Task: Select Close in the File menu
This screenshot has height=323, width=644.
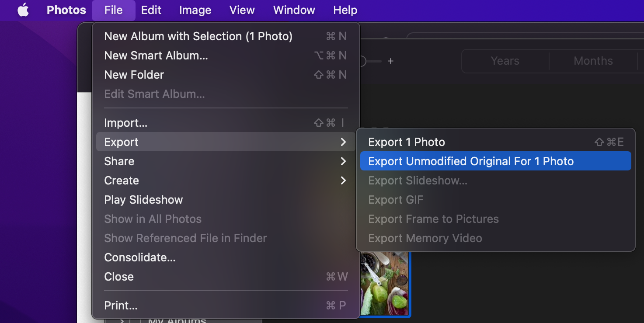Action: pos(226,277)
